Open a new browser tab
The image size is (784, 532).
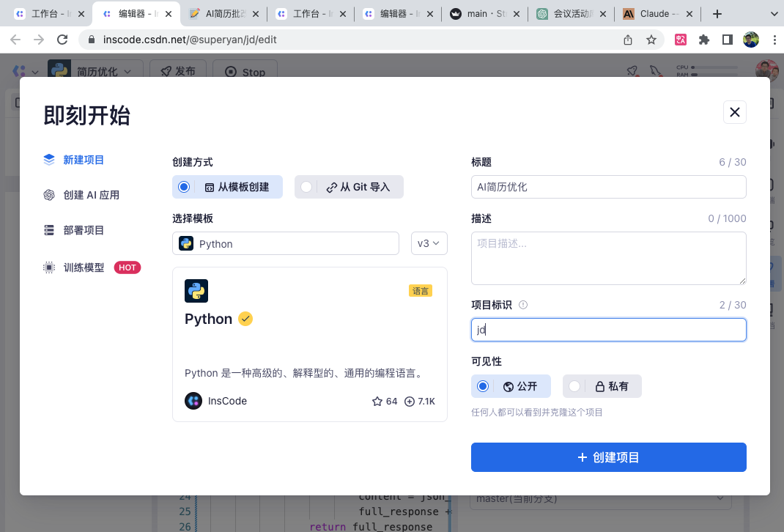(717, 13)
